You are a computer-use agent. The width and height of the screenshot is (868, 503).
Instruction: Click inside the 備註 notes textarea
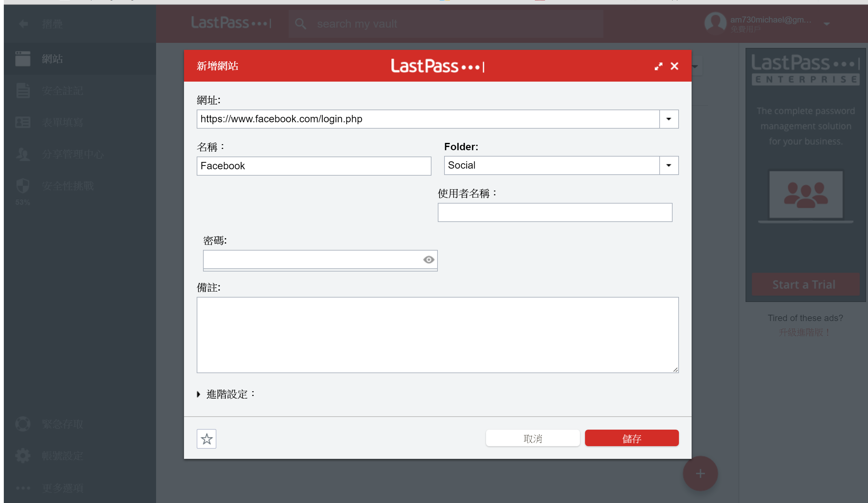(x=437, y=335)
